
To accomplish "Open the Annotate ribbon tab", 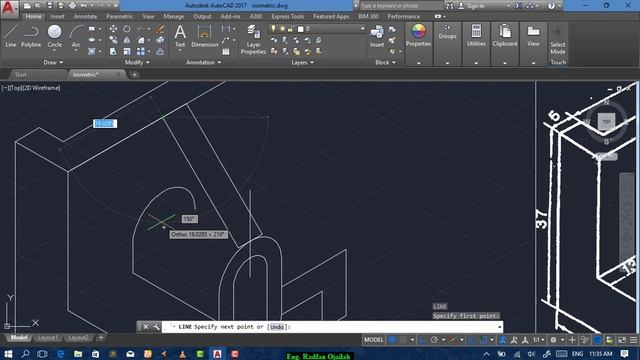I will pyautogui.click(x=85, y=16).
